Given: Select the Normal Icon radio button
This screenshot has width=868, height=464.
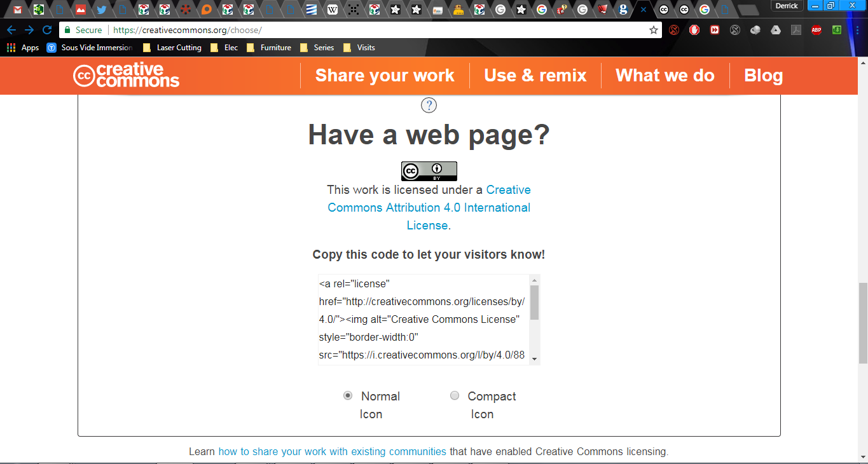Looking at the screenshot, I should (x=348, y=395).
